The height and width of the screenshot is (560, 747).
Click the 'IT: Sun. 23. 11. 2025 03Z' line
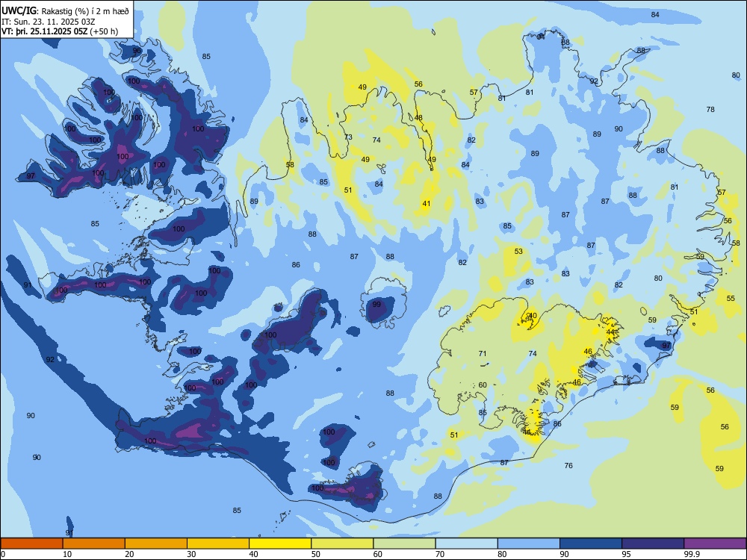49,22
